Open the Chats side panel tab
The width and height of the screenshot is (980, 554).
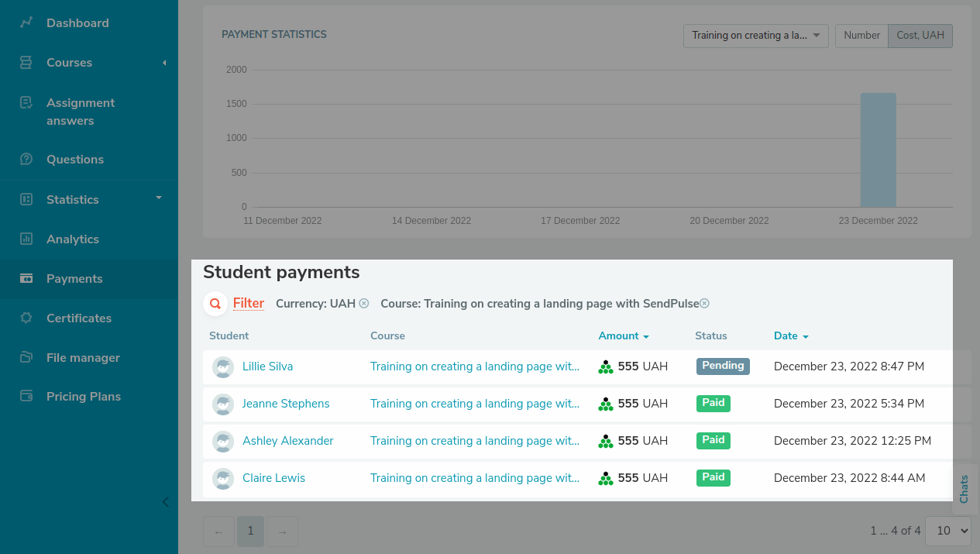(x=964, y=490)
